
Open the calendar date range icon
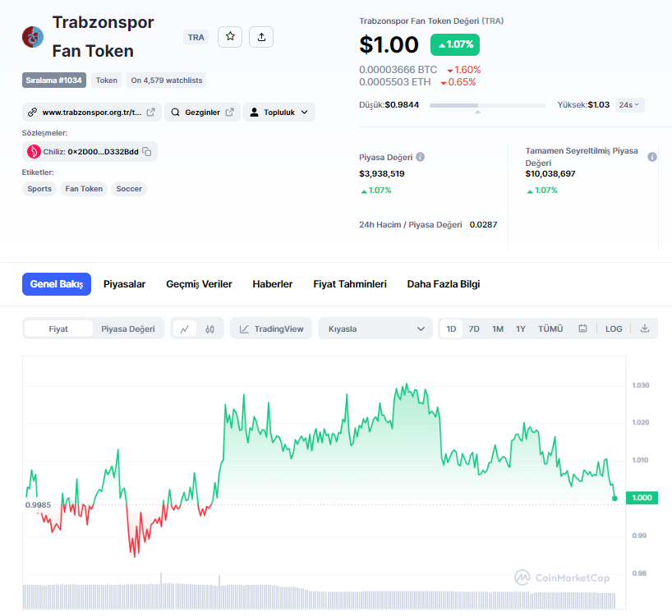tap(582, 329)
